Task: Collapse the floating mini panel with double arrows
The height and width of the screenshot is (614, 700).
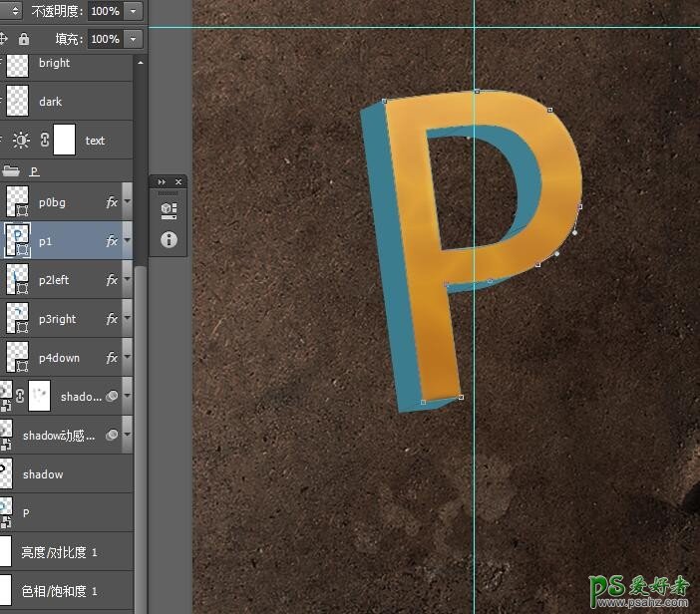Action: tap(163, 182)
